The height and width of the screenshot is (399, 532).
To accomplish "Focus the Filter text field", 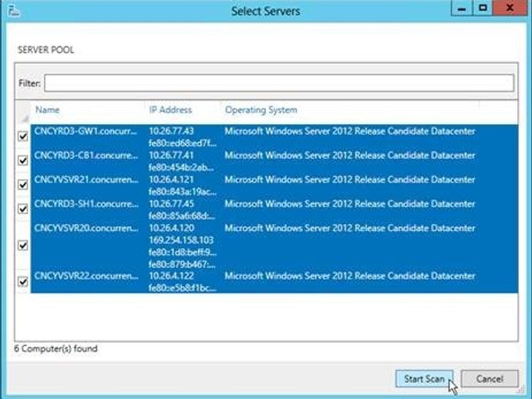I will click(x=279, y=83).
